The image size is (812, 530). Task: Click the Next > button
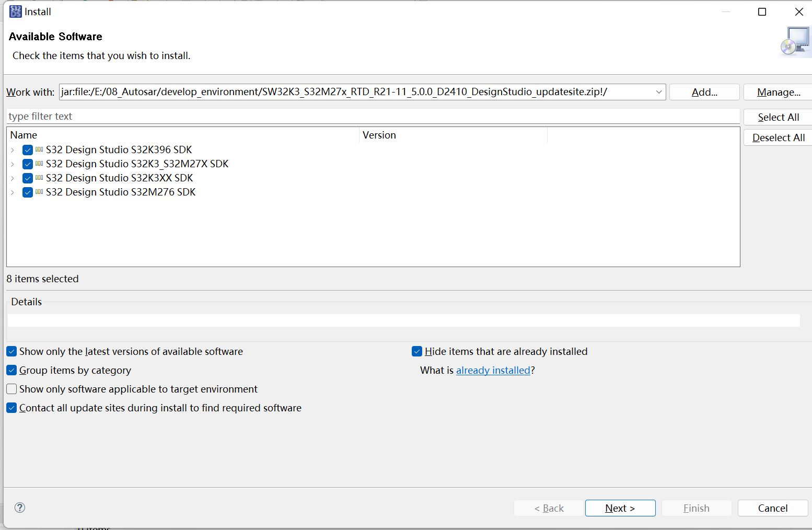point(620,508)
